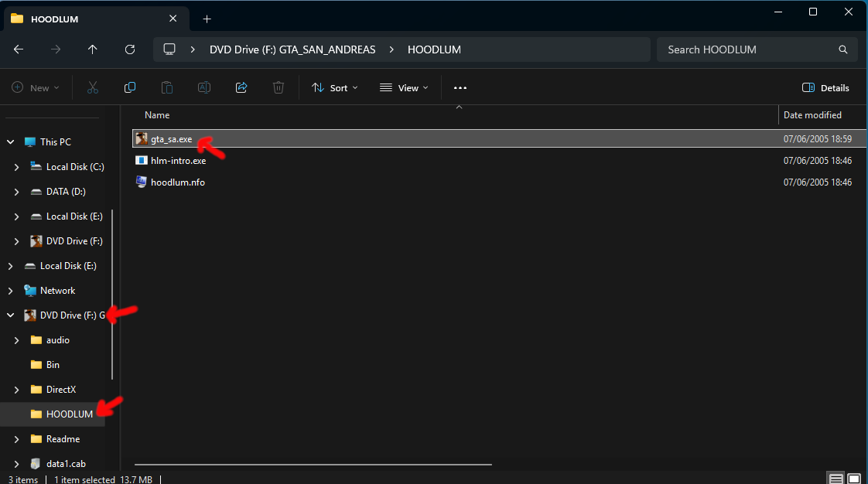Click the Copy icon in toolbar
Viewport: 868px width, 484px height.
(x=129, y=87)
